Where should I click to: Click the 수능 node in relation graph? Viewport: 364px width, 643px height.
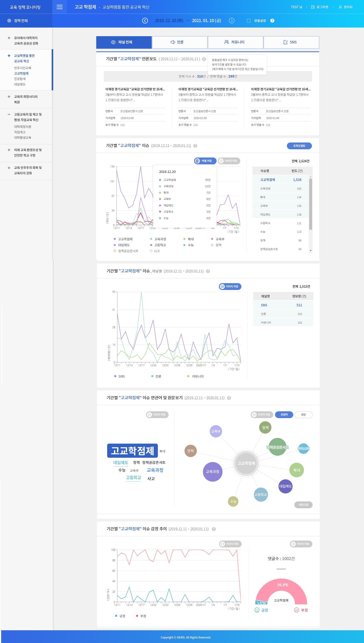point(233,501)
